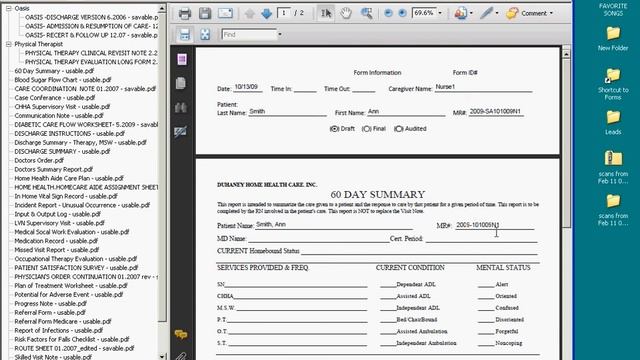This screenshot has width=640, height=360.
Task: Open OASIS Discharge Version 6.2006 file
Action: (x=91, y=17)
